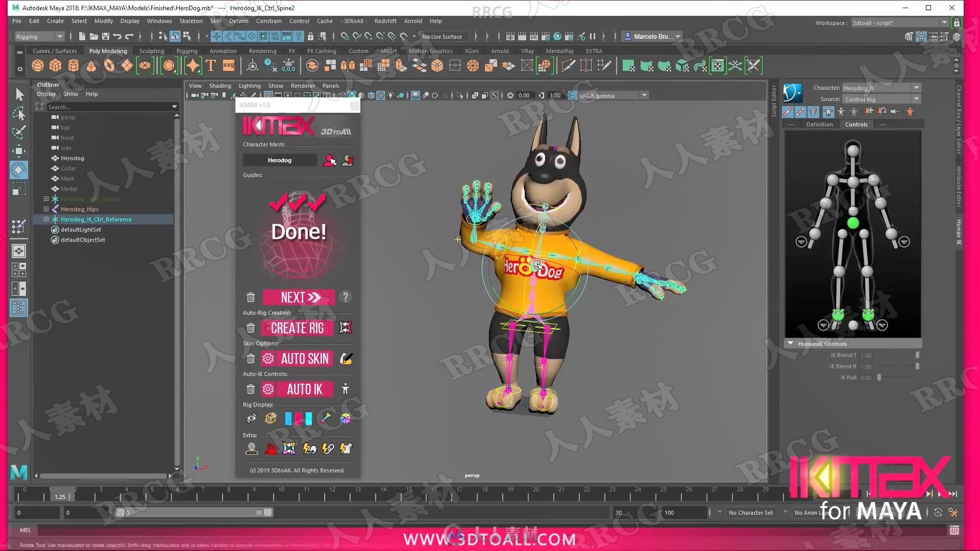Click remove character mesh icon in IKMAX
This screenshot has height=551, width=980.
348,161
